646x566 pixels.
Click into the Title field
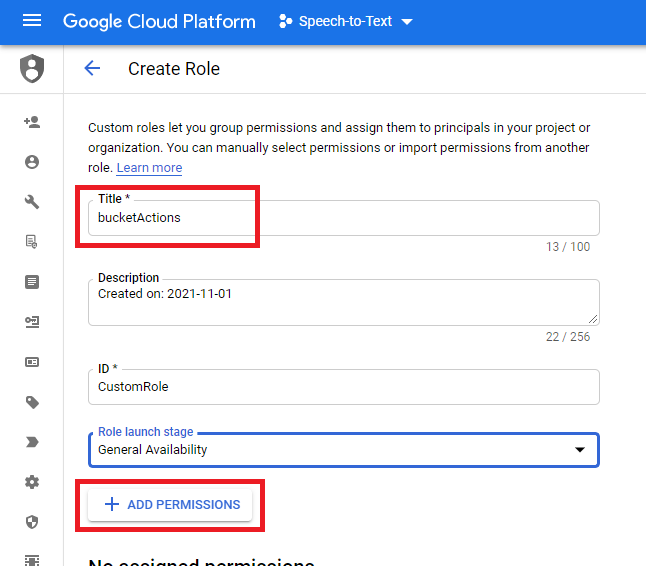click(343, 218)
